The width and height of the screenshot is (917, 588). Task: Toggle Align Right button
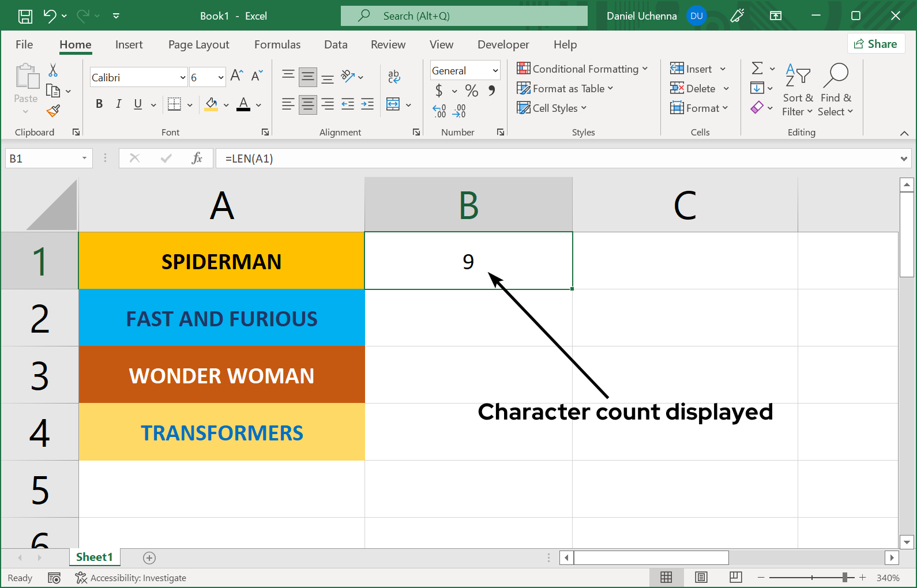tap(328, 104)
